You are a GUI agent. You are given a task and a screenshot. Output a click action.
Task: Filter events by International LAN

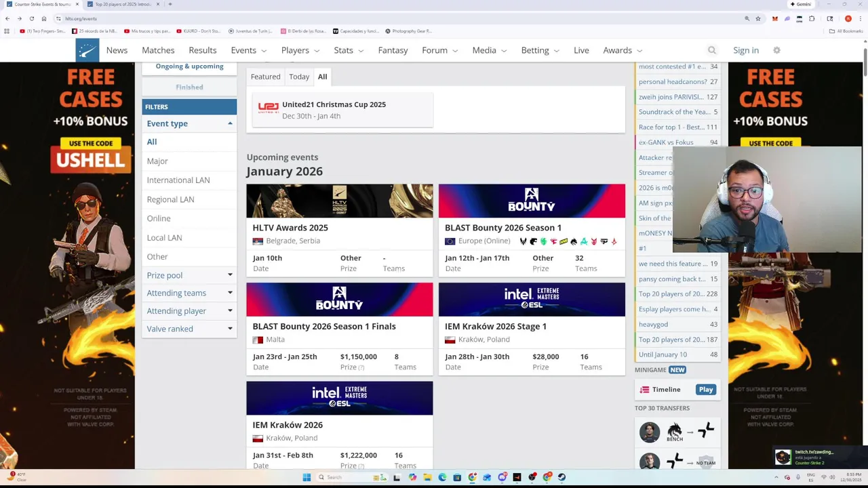coord(178,180)
